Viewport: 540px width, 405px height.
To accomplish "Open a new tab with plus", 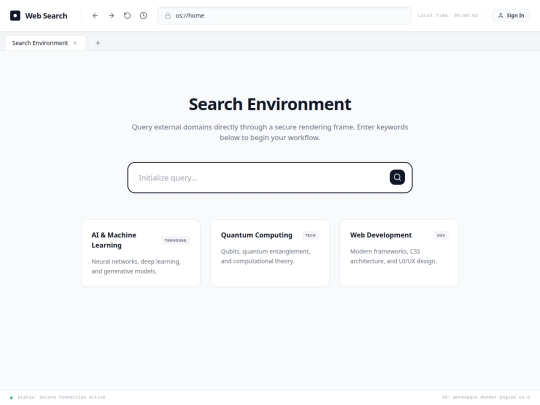I will (98, 43).
